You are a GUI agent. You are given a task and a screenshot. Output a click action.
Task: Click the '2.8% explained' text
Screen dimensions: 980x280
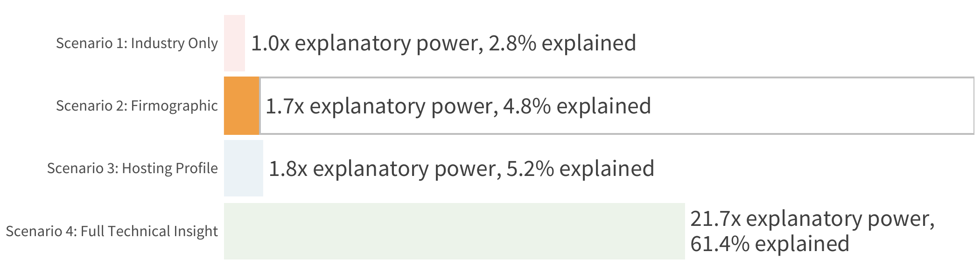pos(562,43)
